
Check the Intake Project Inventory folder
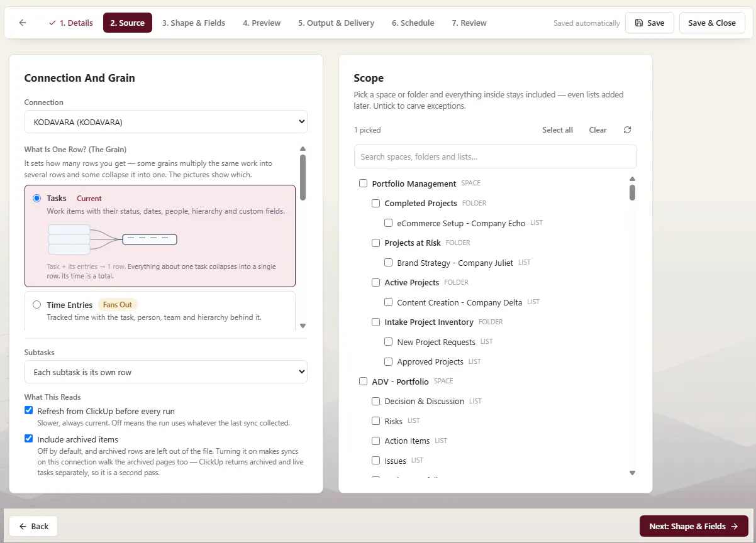[x=375, y=322]
